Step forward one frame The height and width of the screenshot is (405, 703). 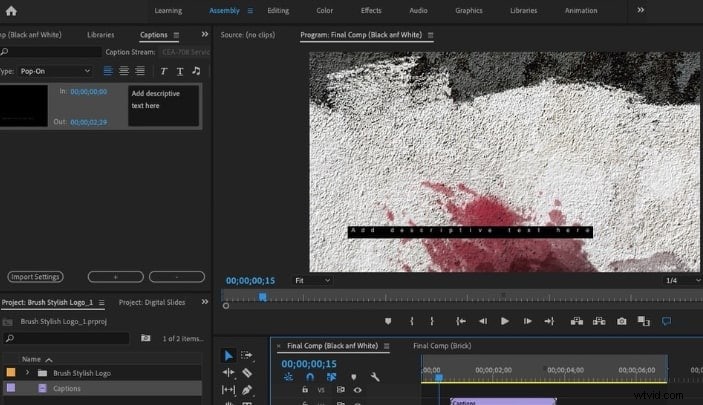click(x=527, y=321)
